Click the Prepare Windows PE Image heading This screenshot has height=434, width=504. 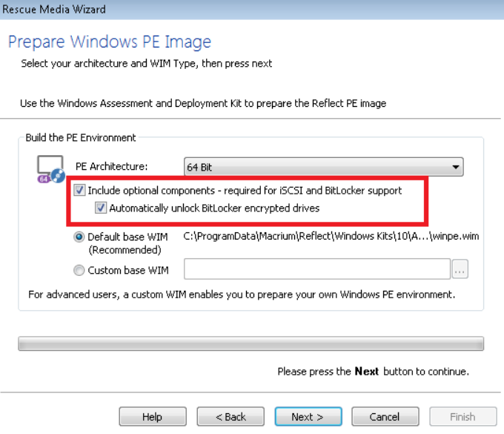pos(110,42)
